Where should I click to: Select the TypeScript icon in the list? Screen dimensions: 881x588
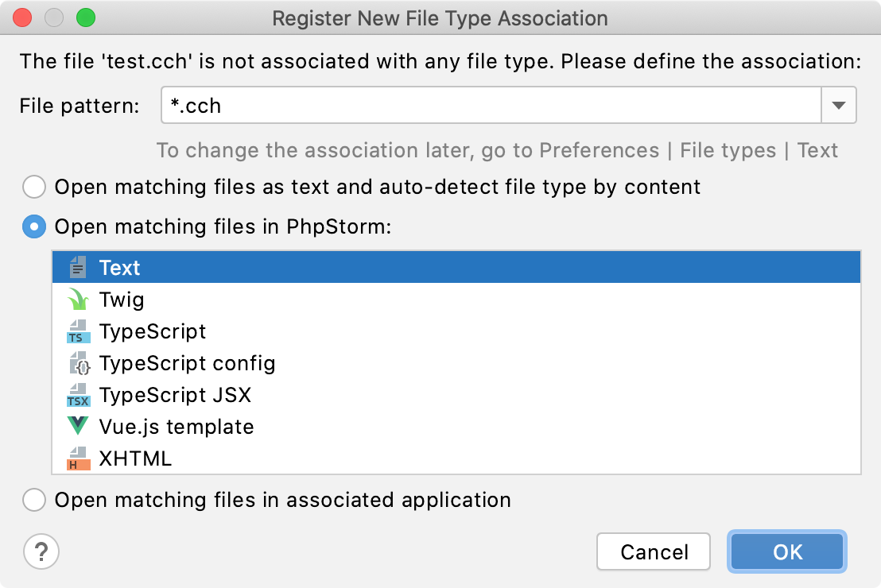tap(77, 331)
